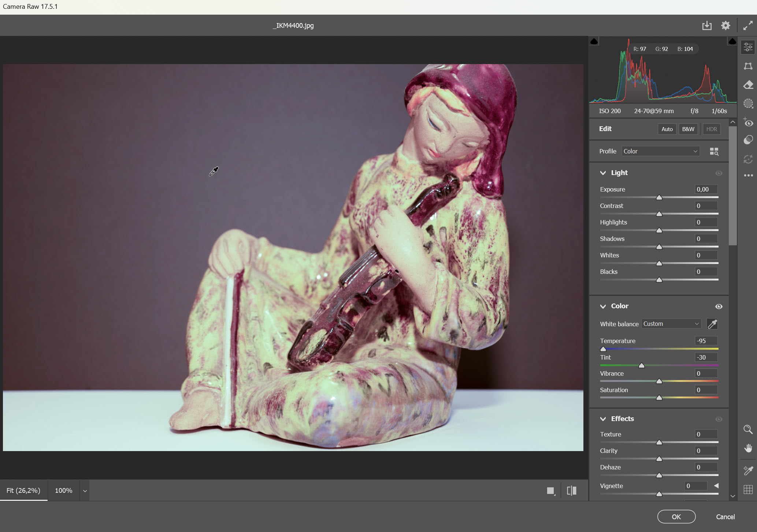Click the save image download icon
The width and height of the screenshot is (757, 532).
tap(706, 26)
